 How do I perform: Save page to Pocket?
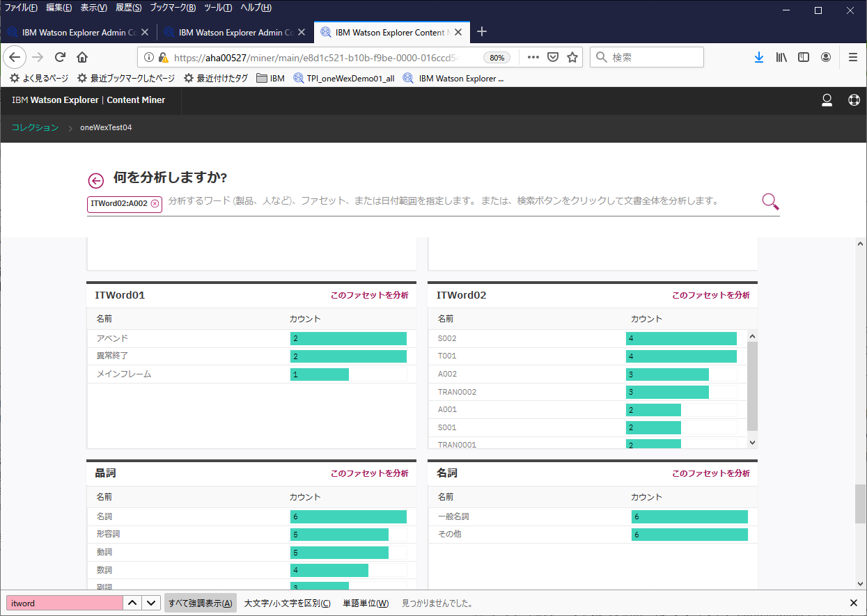pos(553,57)
